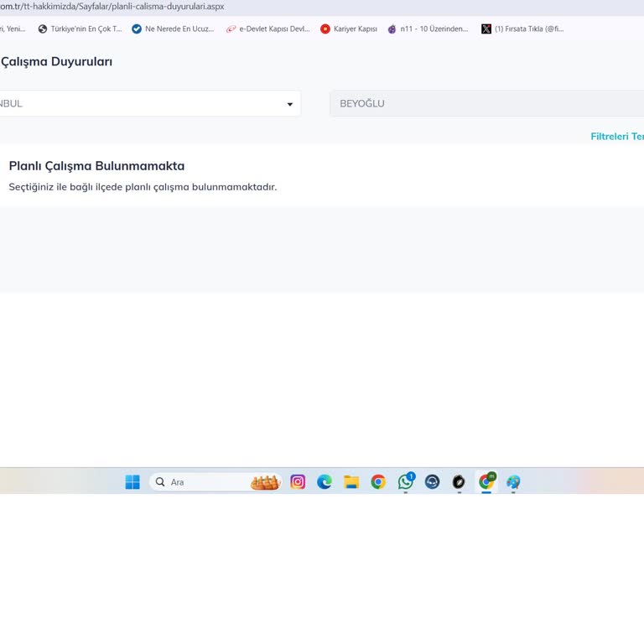
Task: Launch Microsoft Edge from the taskbar
Action: [x=325, y=481]
